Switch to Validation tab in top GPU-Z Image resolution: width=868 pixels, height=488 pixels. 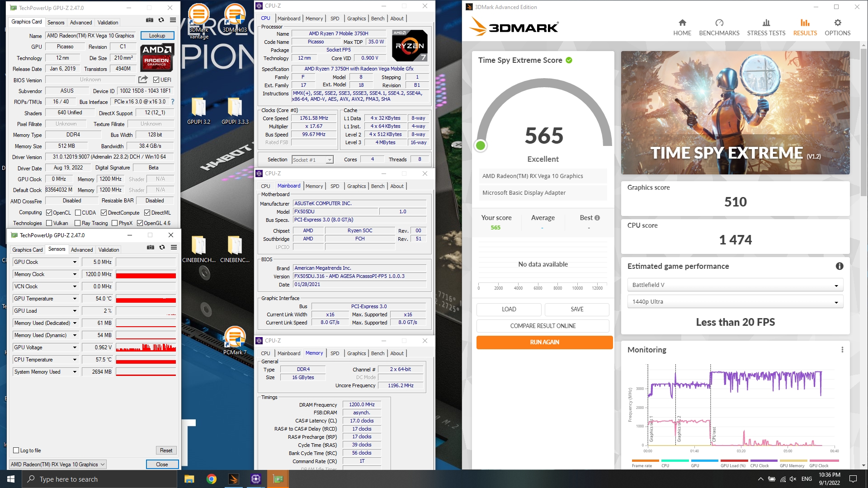pyautogui.click(x=108, y=23)
